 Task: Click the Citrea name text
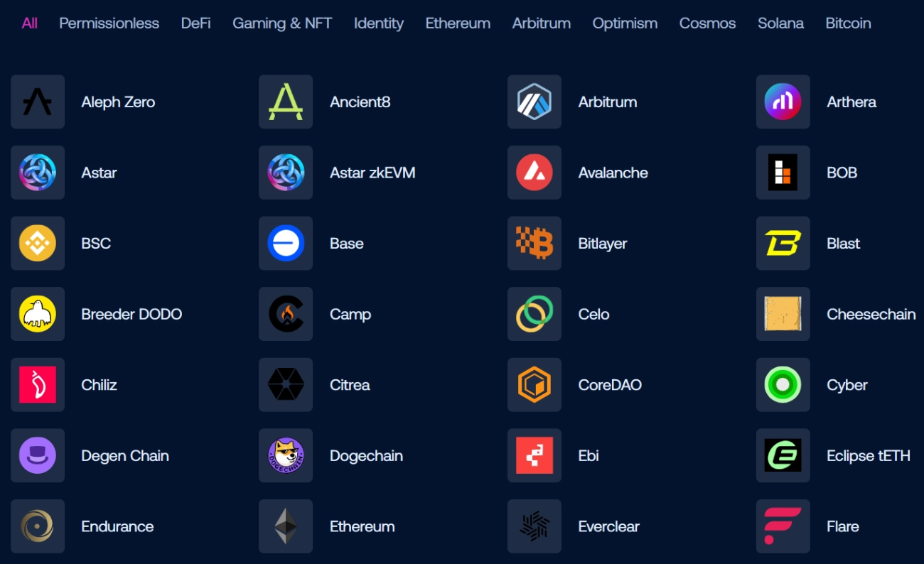click(x=350, y=385)
